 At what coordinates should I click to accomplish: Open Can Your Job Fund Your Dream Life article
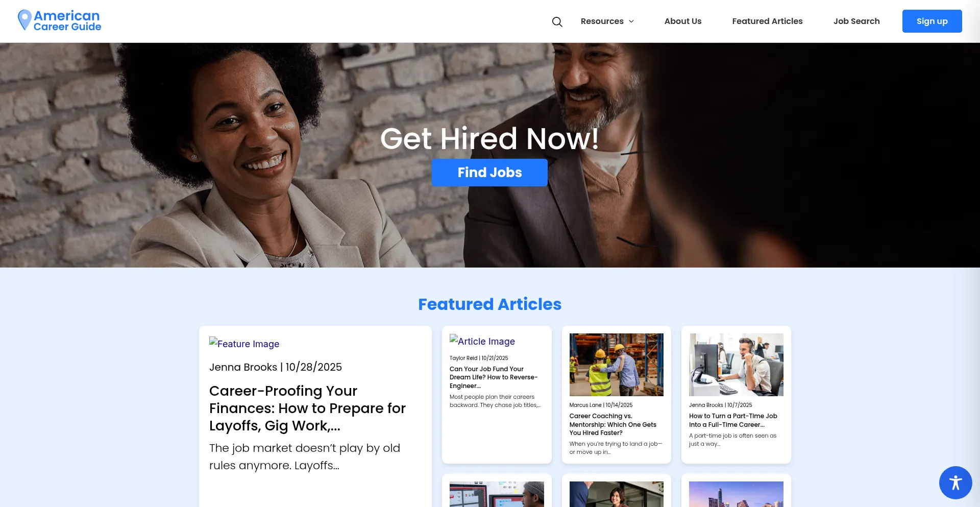click(494, 377)
